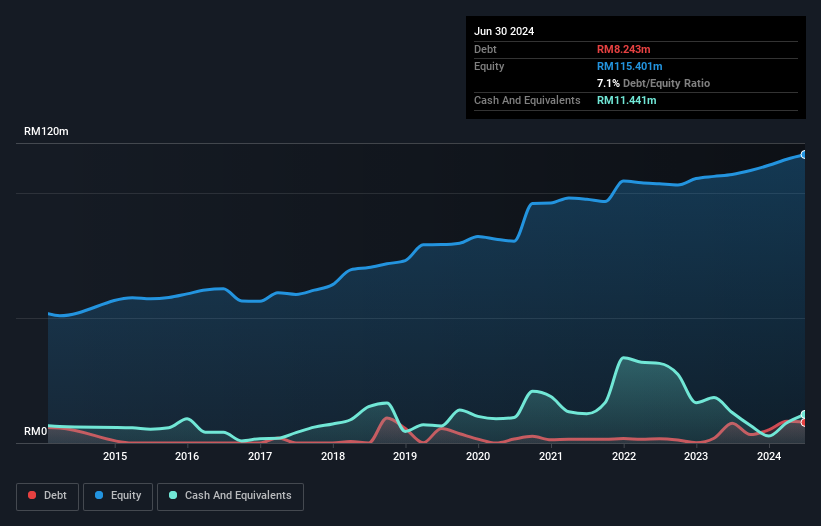Click the RM8.243m debt value
The height and width of the screenshot is (526, 821).
624,49
